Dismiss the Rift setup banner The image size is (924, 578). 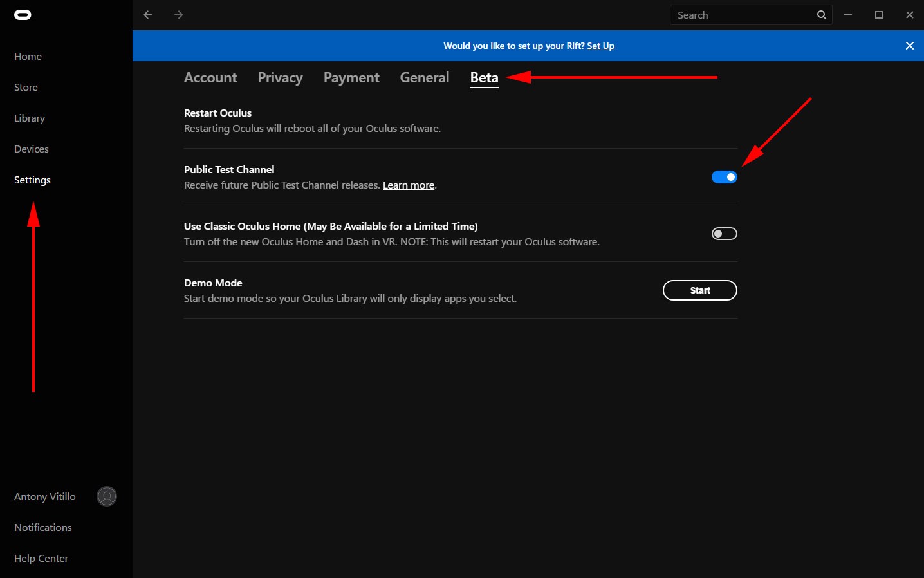pyautogui.click(x=909, y=46)
